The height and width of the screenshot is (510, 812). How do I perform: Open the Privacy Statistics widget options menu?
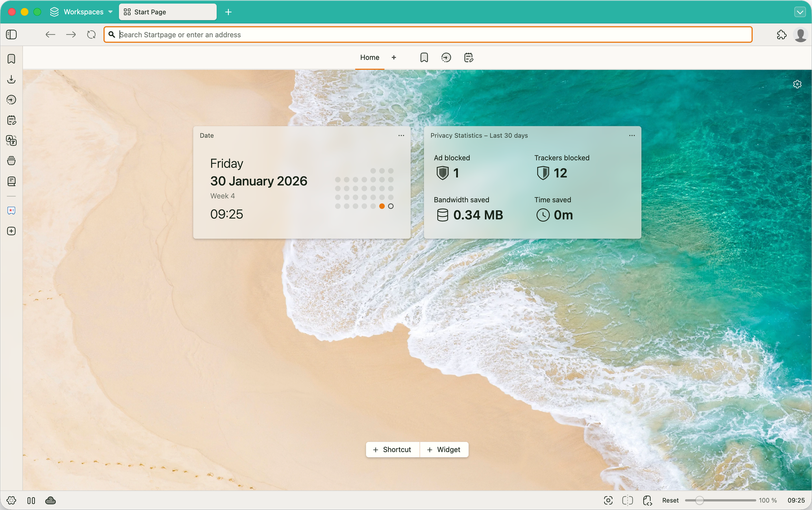pos(632,135)
